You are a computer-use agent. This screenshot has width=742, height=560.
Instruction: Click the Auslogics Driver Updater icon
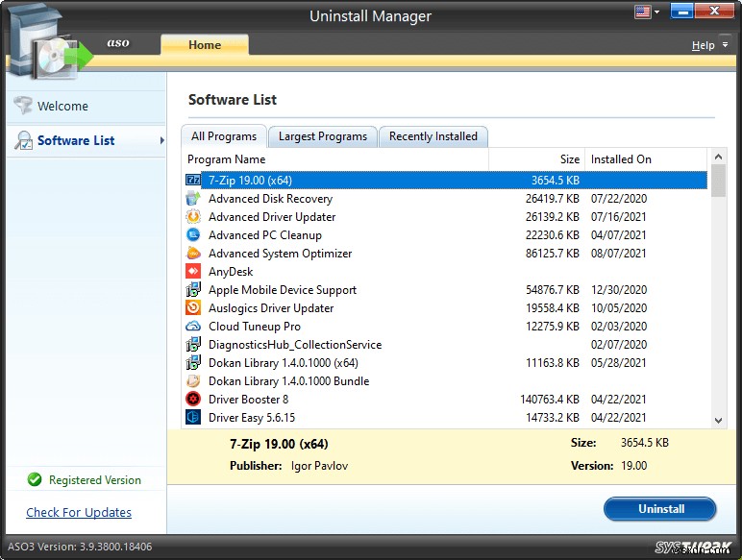pyautogui.click(x=192, y=308)
